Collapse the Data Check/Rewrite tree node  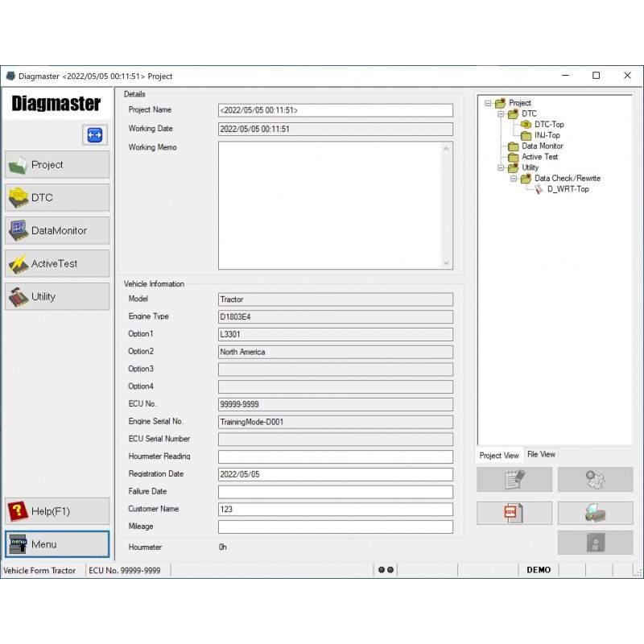[x=513, y=179]
